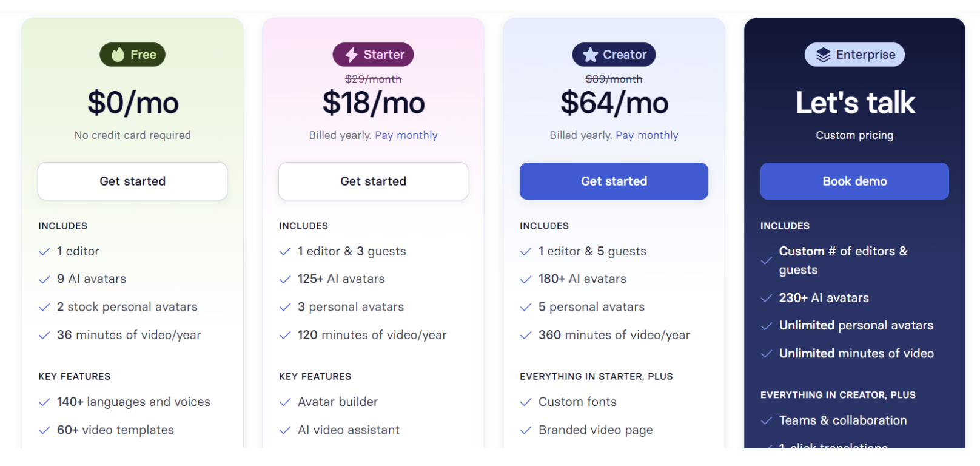Click checkmark beside 9 AI avatars
Image resolution: width=980 pixels, height=466 pixels.
point(44,279)
